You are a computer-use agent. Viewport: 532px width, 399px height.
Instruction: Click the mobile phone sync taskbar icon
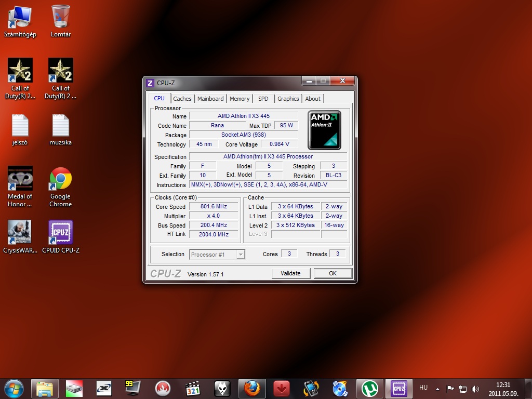point(311,389)
